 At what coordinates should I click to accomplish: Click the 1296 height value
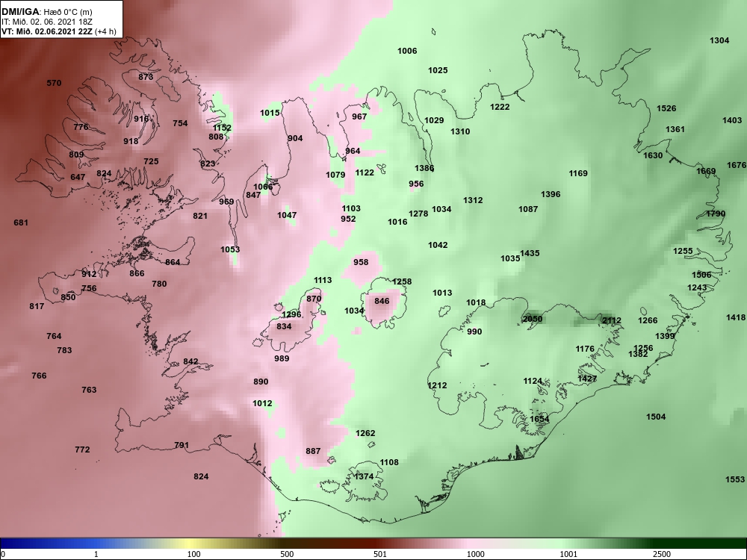(291, 314)
